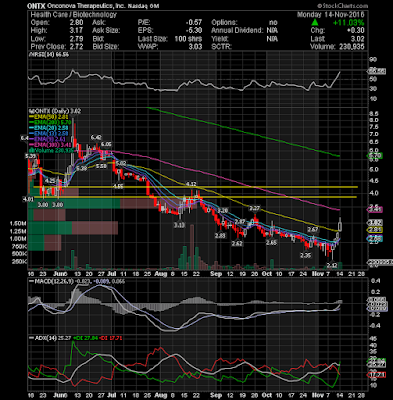Screen dimensions: 393x400
Task: Click the Open price value 2.80
Action: [77, 23]
